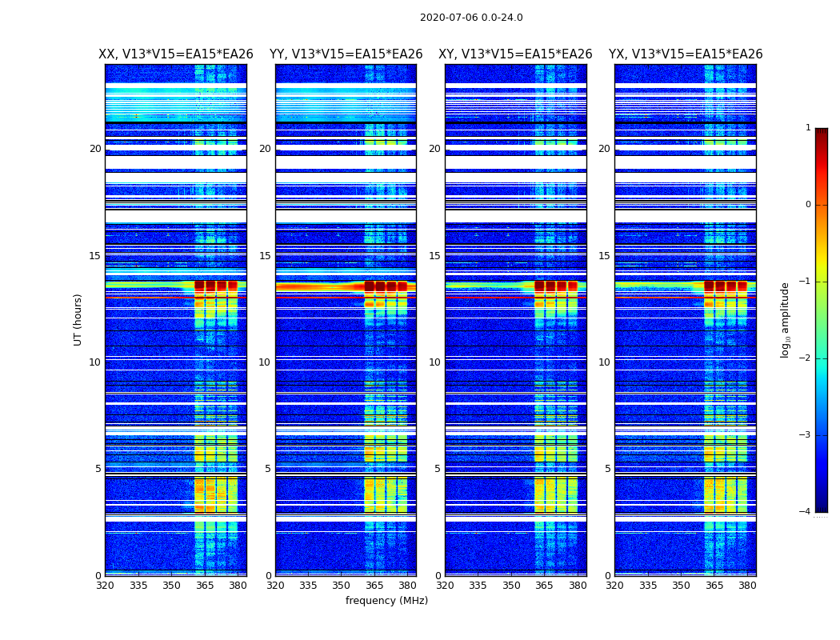Click the YY, V13*V15=EA15*EA26 panel title

click(346, 54)
